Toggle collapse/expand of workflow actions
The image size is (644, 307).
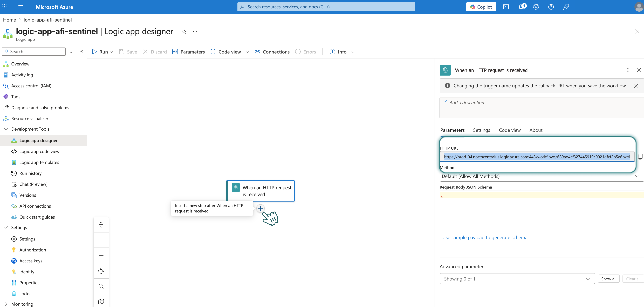click(101, 224)
